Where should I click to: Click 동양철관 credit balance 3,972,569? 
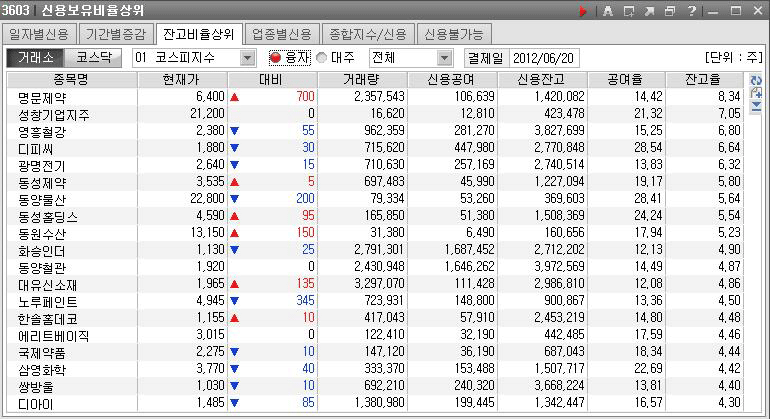(x=559, y=267)
